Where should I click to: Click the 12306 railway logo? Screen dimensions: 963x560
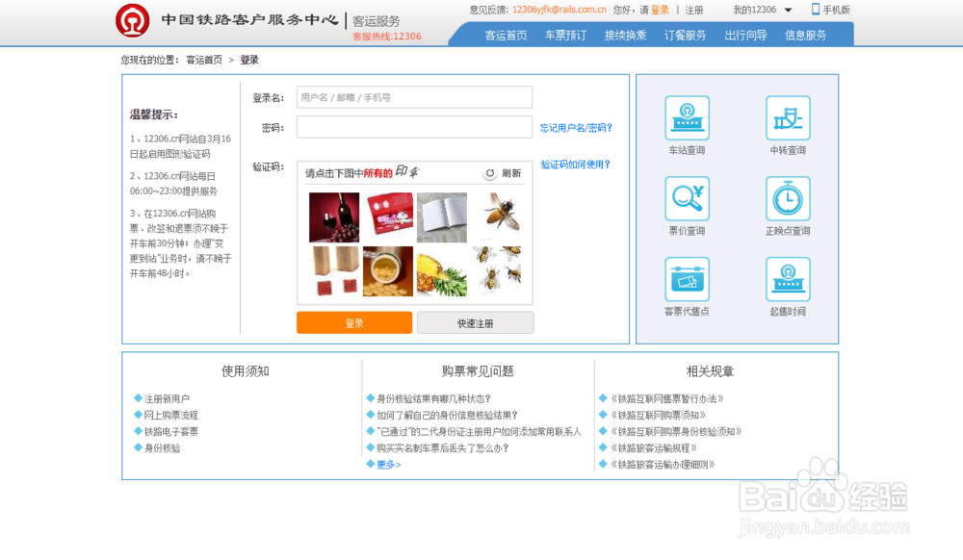131,20
